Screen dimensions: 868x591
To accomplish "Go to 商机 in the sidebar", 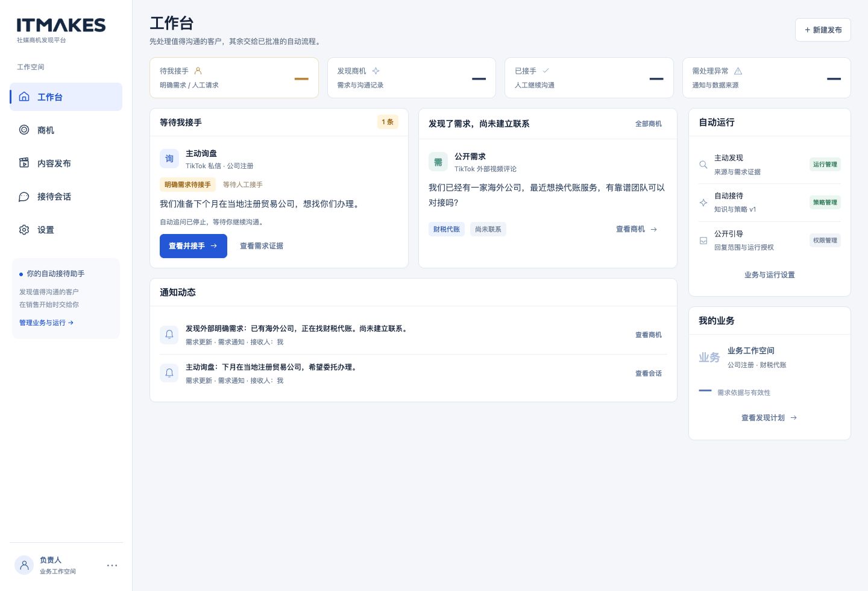I will click(66, 130).
